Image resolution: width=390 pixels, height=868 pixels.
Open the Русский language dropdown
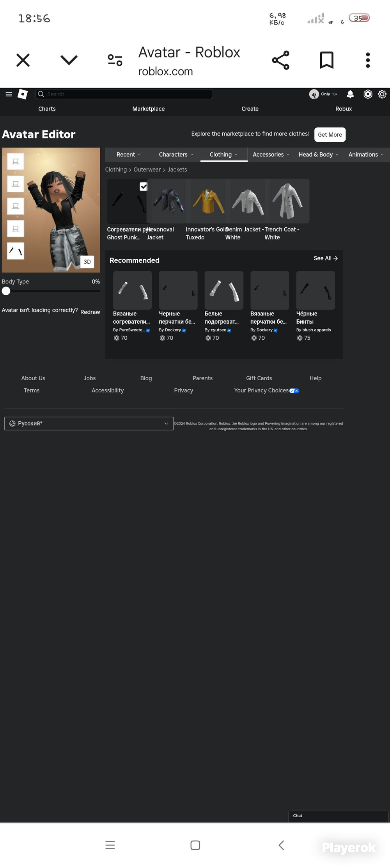coord(89,424)
